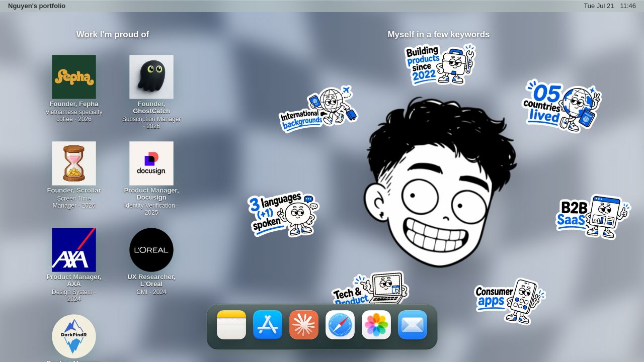This screenshot has height=362, width=644.
Task: Click Design System - 2024 text
Action: pos(74,296)
